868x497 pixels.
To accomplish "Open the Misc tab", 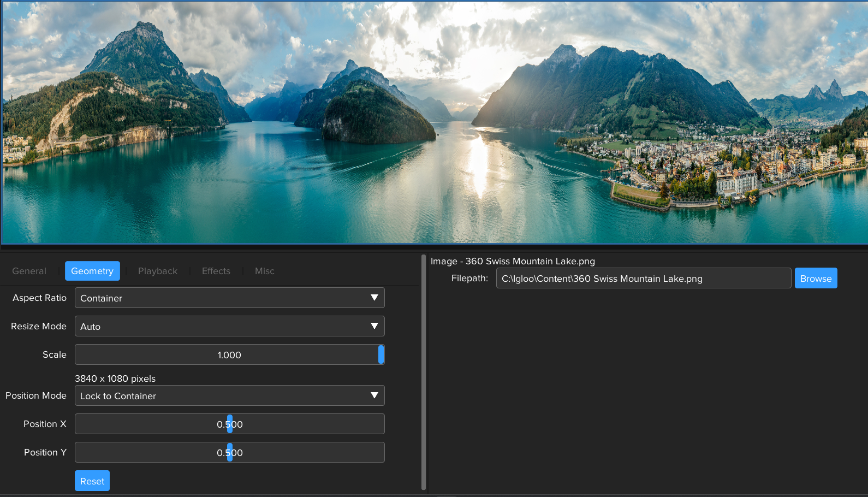I will pos(264,271).
